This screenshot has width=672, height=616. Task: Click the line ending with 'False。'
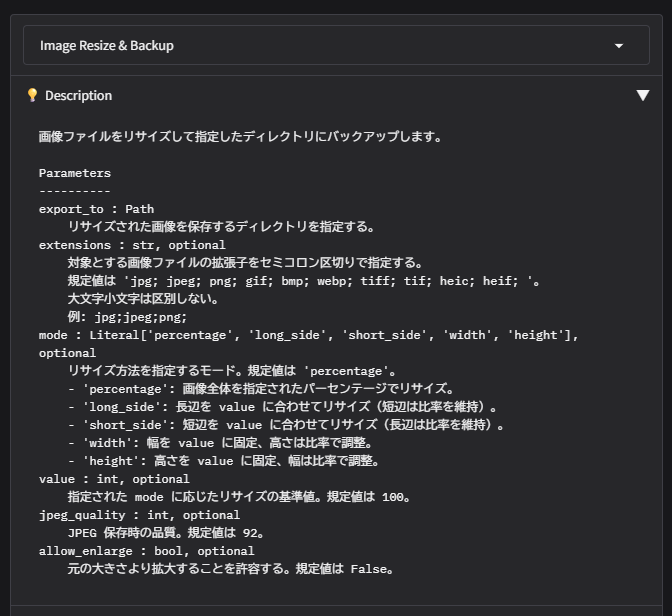(x=231, y=569)
